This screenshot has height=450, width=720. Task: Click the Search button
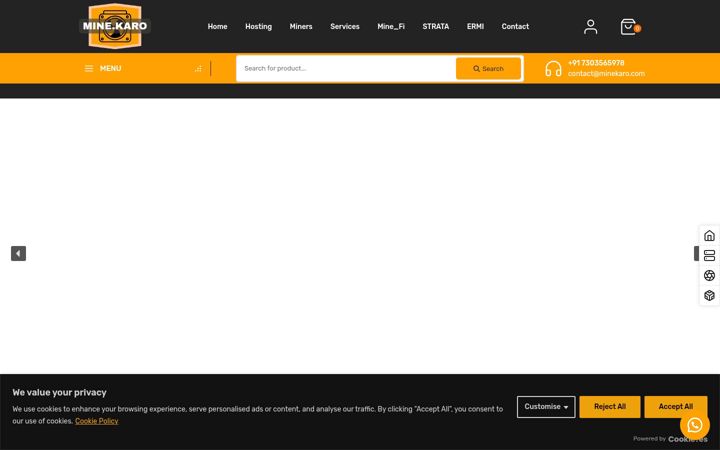pos(488,68)
